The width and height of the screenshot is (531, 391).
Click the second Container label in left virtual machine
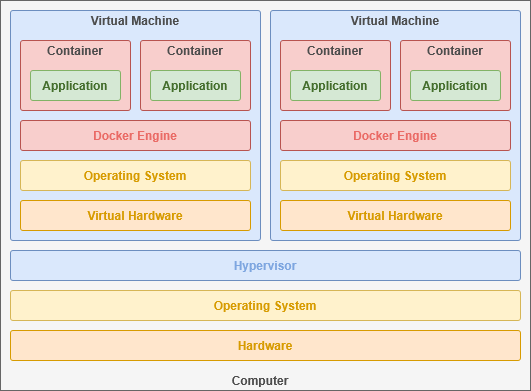coord(195,50)
